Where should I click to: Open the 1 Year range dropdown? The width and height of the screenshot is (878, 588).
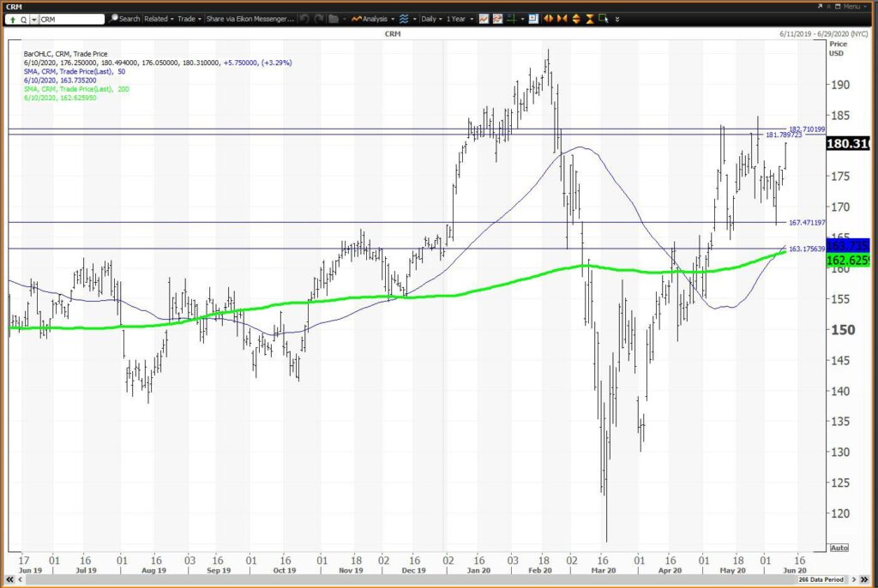tap(460, 19)
